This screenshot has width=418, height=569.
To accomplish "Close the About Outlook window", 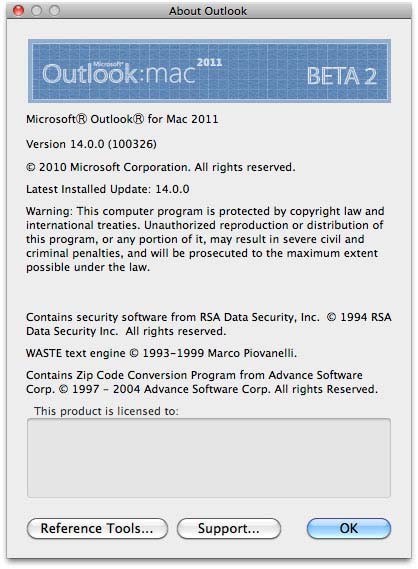I will tap(18, 11).
